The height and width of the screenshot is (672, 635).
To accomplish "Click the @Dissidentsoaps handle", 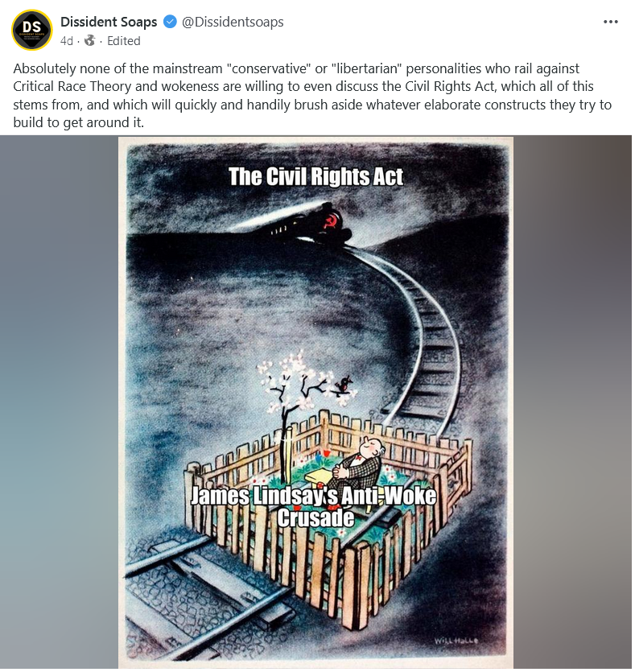I will pyautogui.click(x=233, y=22).
